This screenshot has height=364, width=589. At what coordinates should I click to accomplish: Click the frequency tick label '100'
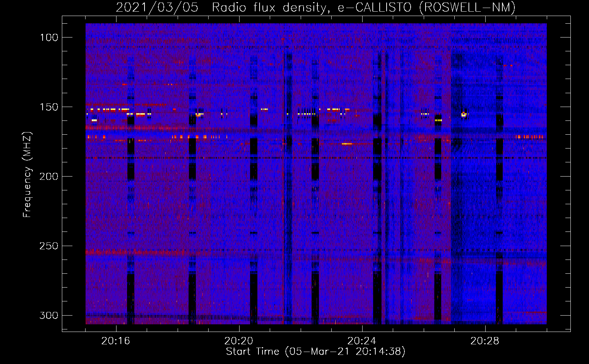(x=49, y=37)
